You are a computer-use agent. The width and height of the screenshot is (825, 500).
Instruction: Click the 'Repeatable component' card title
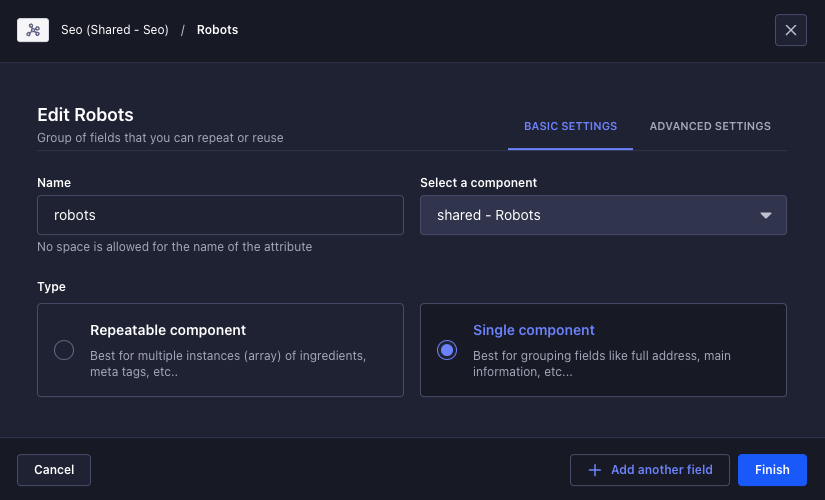pyautogui.click(x=168, y=330)
